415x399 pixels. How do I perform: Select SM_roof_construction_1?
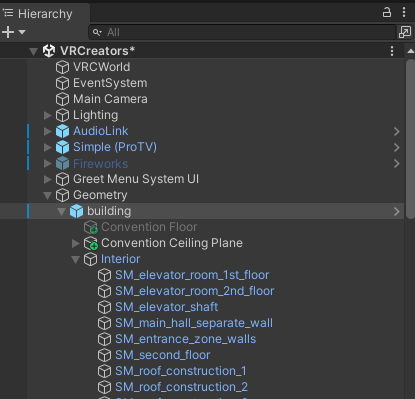click(x=181, y=371)
